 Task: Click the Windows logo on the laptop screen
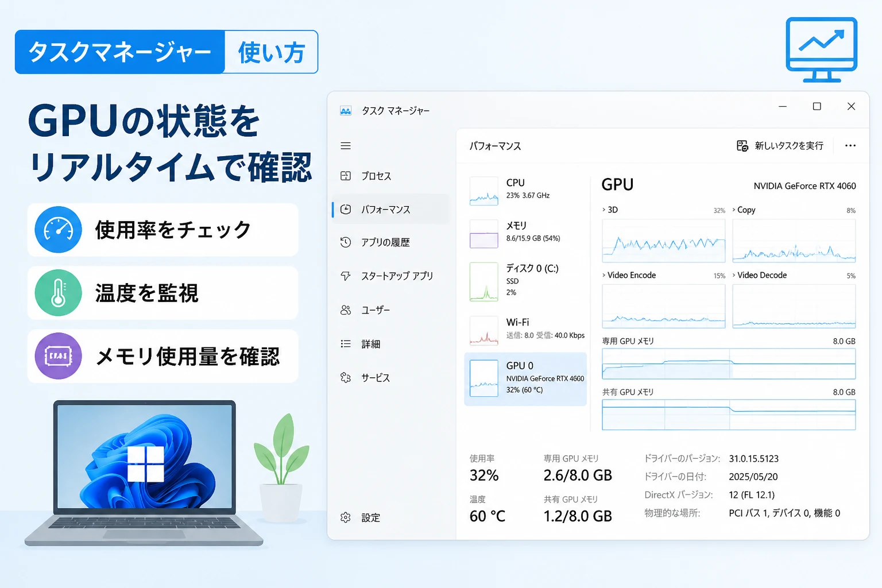click(146, 464)
